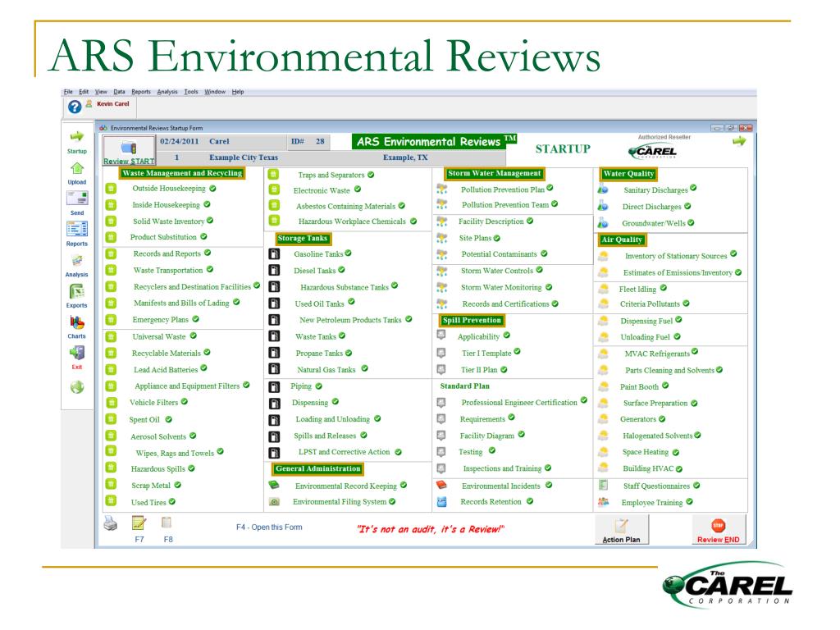Open the MVAC Refrigerants review
This screenshot has width=840, height=630.
click(x=657, y=354)
